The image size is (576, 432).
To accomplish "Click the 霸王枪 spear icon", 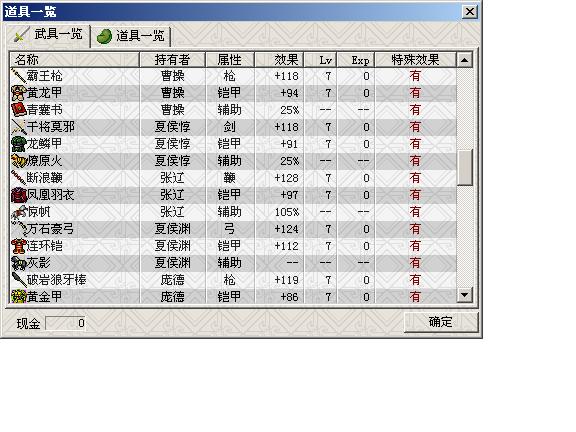I will (x=18, y=76).
